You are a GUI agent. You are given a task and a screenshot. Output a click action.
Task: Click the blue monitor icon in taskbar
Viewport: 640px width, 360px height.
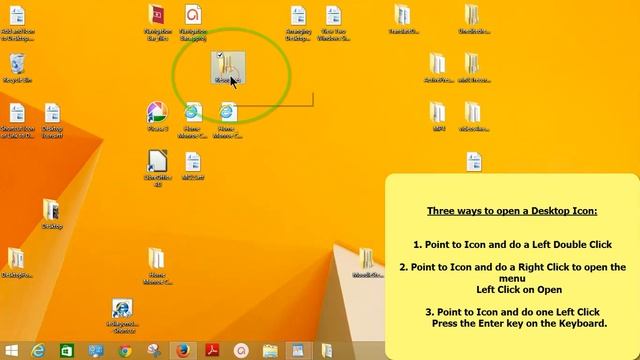click(96, 351)
